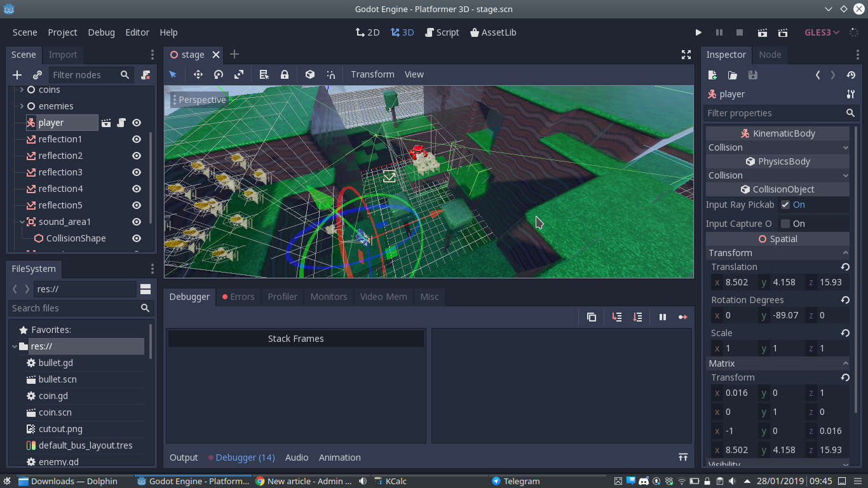Open the Profiler debugger tab
Screen dimensions: 868x488
coord(283,297)
